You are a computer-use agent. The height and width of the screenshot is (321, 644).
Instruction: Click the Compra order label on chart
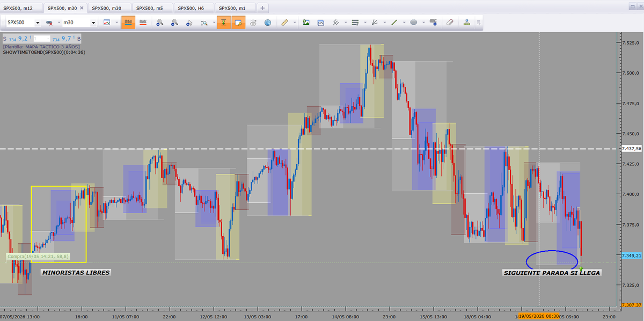pyautogui.click(x=38, y=257)
